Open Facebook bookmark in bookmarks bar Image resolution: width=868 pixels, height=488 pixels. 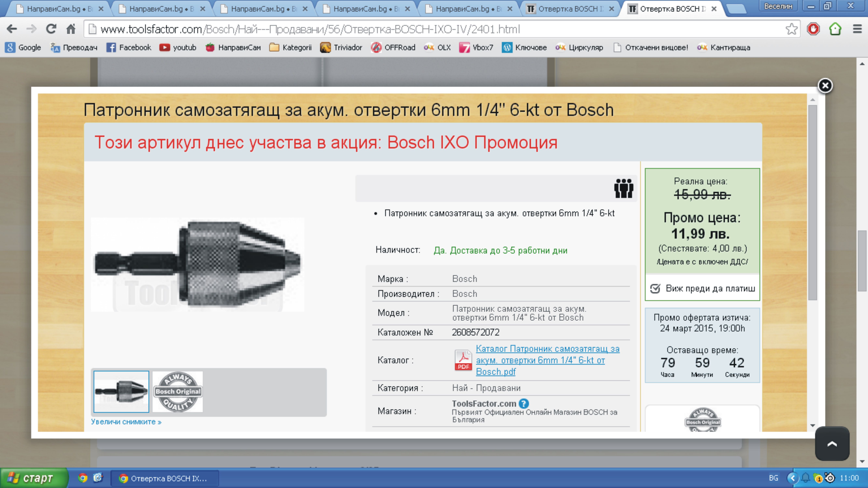click(129, 47)
